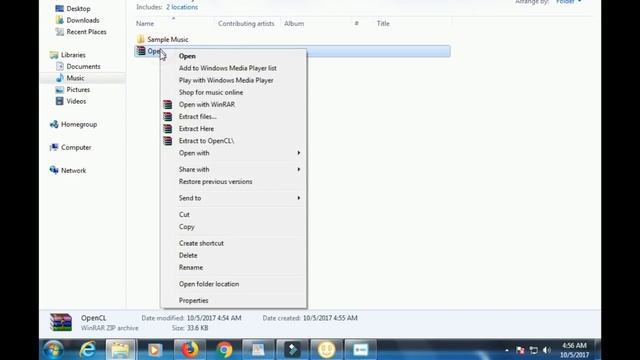Open Windows Media Player from taskbar

click(154, 350)
